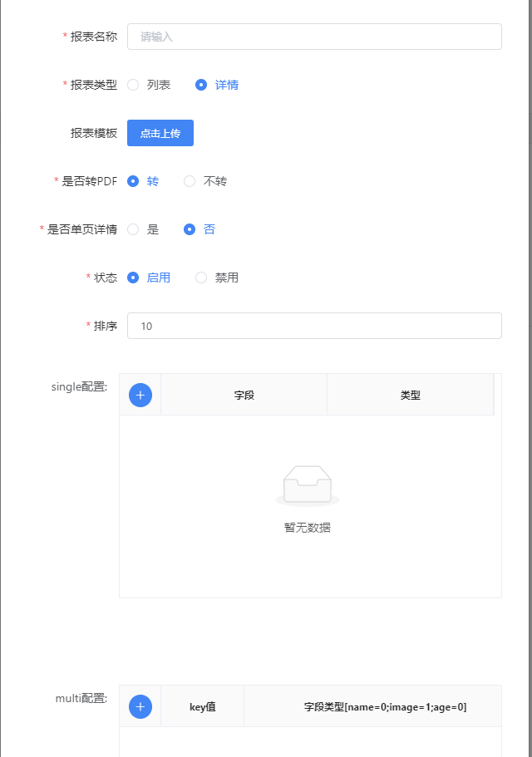The image size is (532, 757).
Task: Click the key值 column header
Action: [203, 707]
